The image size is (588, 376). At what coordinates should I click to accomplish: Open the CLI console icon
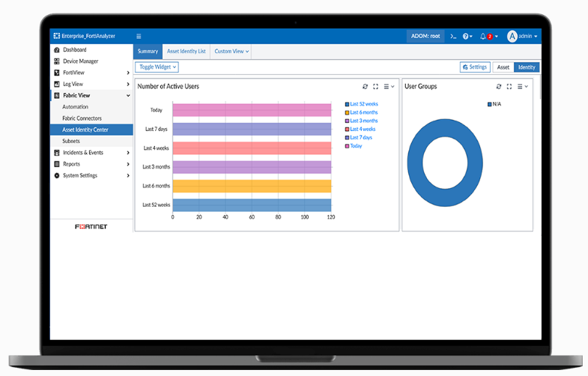(x=453, y=37)
